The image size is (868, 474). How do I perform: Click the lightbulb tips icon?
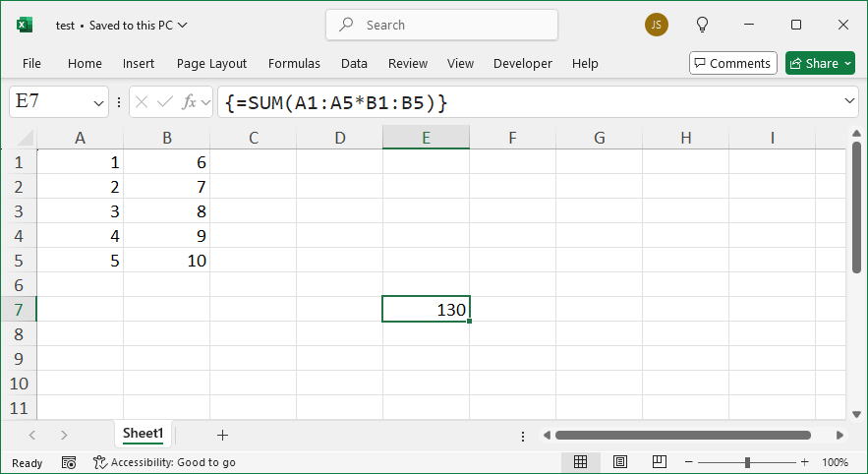tap(702, 25)
